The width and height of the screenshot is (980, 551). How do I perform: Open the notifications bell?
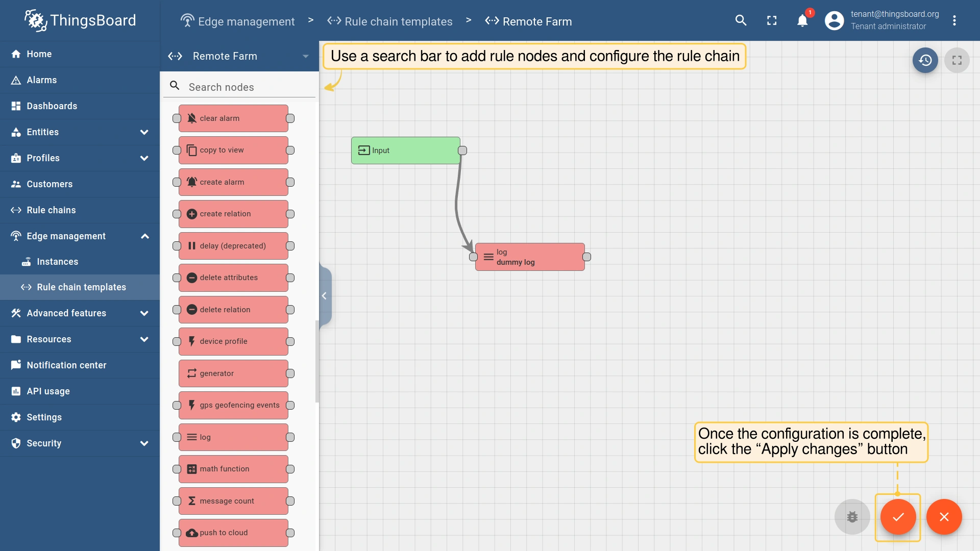pyautogui.click(x=802, y=21)
